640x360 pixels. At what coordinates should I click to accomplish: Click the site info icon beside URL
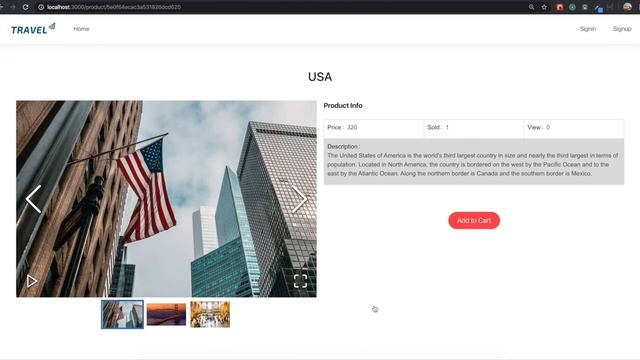click(41, 7)
